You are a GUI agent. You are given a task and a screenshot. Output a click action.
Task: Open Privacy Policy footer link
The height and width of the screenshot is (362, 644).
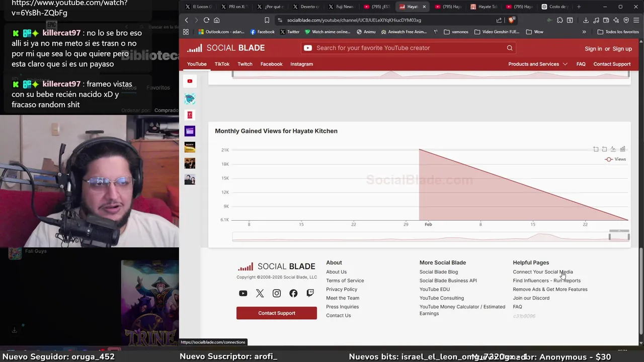coord(342,289)
